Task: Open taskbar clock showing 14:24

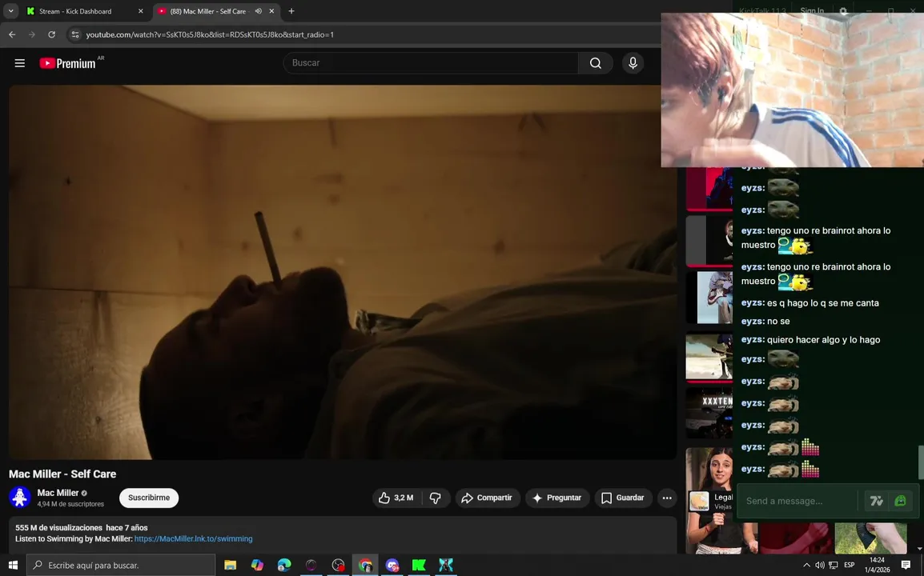Action: 877,565
